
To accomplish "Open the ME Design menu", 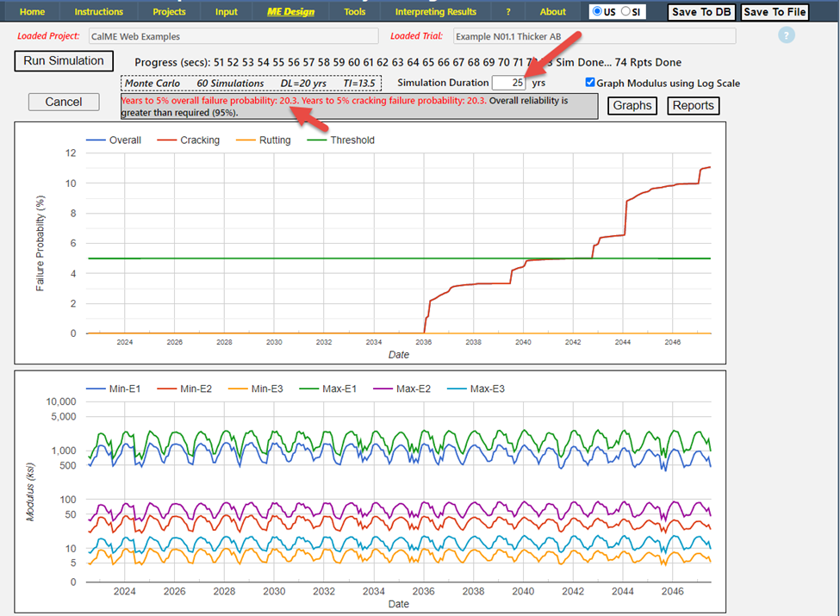I will pos(290,12).
